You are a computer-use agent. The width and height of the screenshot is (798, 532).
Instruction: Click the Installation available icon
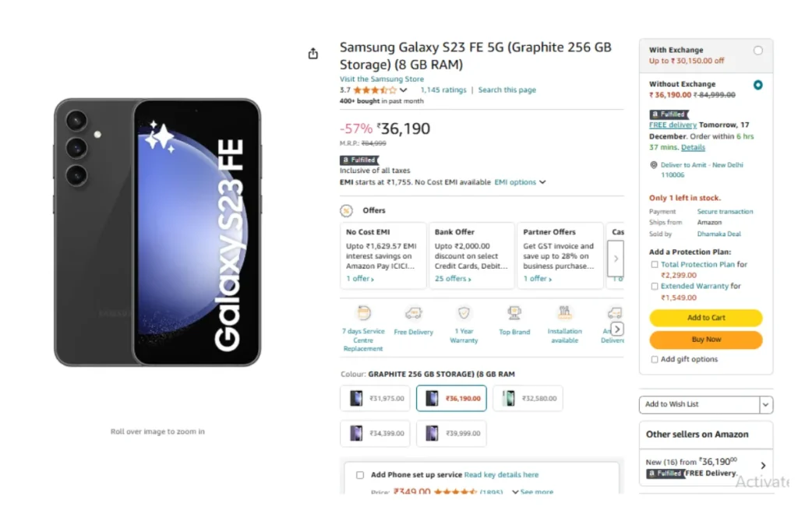coord(564,312)
